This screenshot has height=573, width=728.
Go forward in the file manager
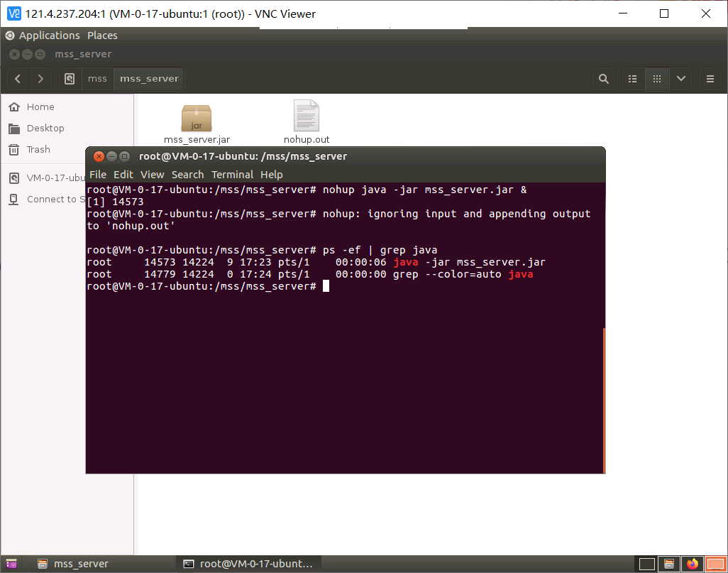point(40,79)
